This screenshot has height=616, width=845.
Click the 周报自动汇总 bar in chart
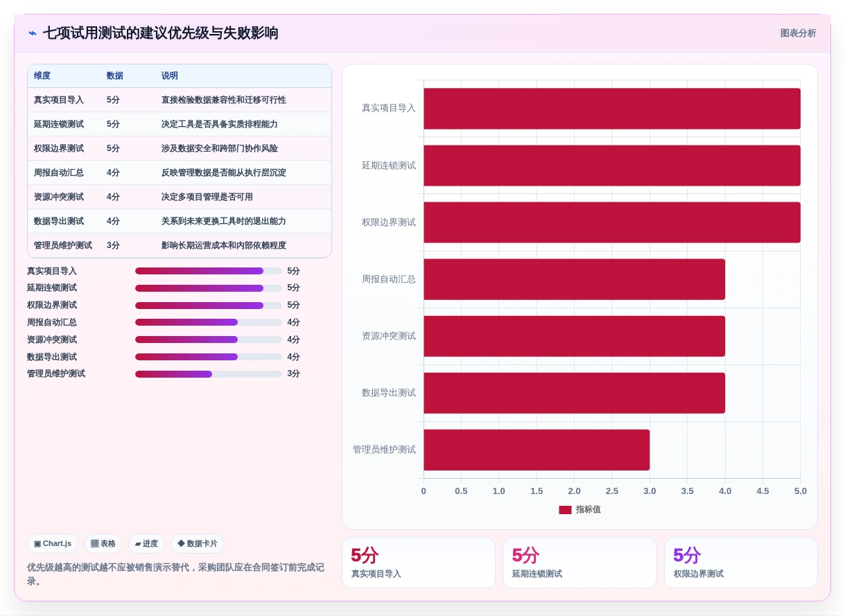click(x=574, y=279)
